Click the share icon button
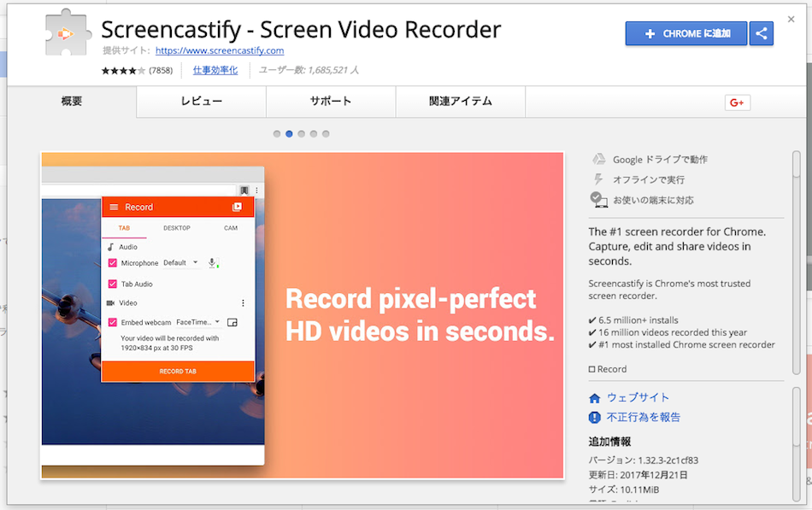 tap(762, 33)
